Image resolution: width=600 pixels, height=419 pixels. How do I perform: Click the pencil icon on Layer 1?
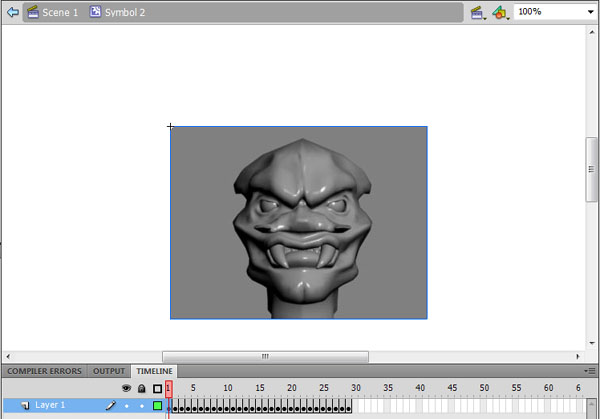coord(112,405)
